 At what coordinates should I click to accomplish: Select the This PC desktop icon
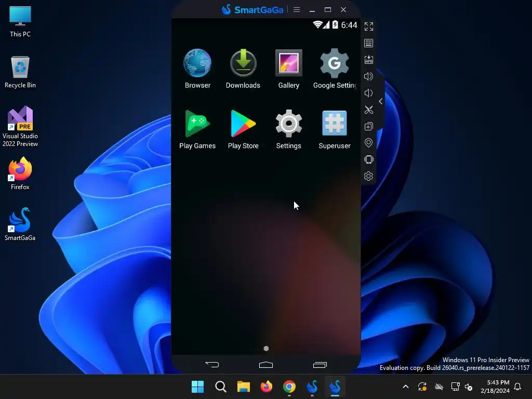(x=20, y=22)
